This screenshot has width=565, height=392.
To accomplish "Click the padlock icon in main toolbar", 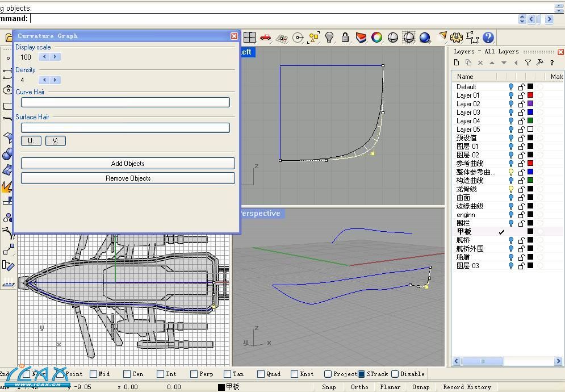I will (345, 37).
